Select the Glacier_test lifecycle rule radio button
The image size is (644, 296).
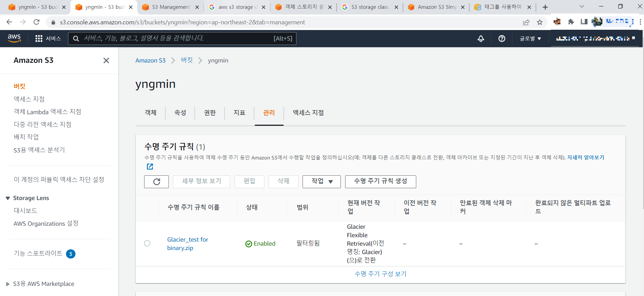(147, 243)
